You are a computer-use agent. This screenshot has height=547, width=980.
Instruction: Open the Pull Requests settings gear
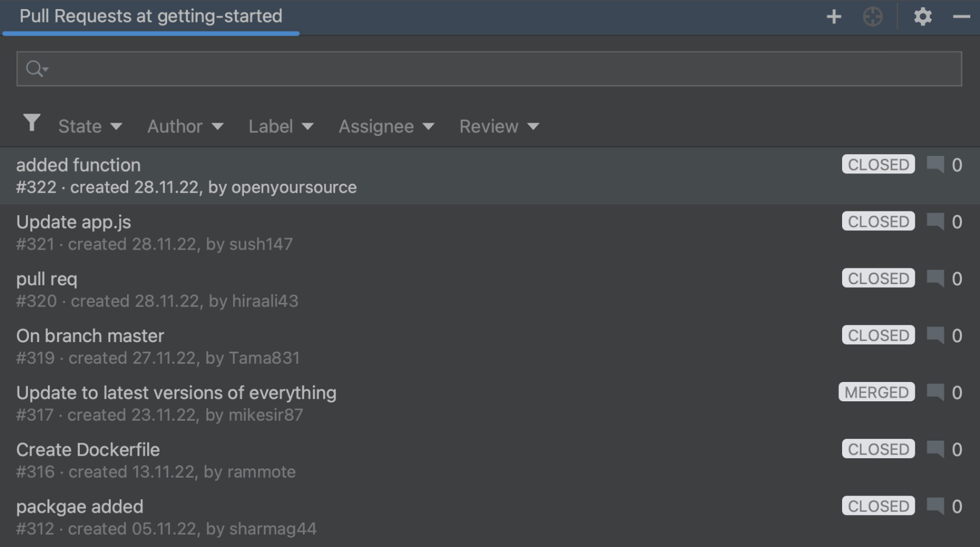923,16
